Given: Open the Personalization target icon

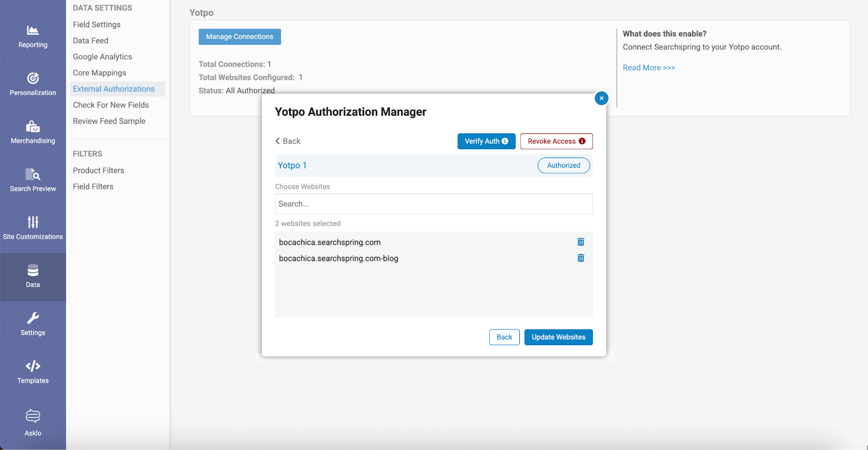Looking at the screenshot, I should point(33,78).
